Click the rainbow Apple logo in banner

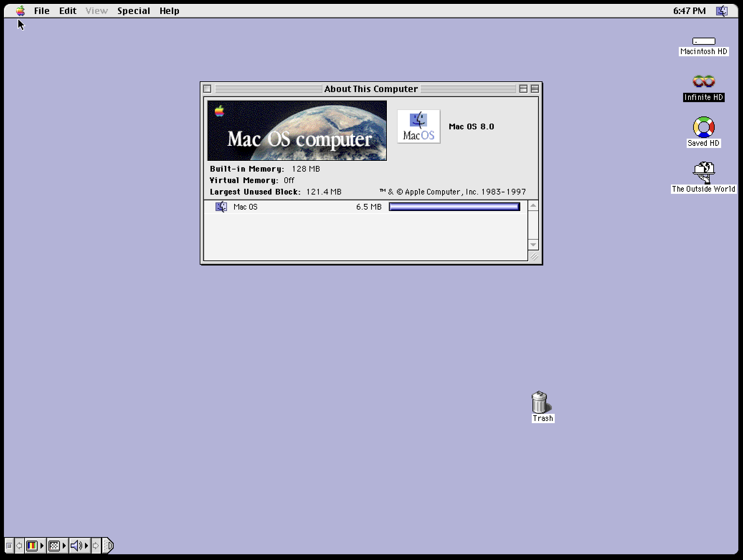click(x=219, y=111)
